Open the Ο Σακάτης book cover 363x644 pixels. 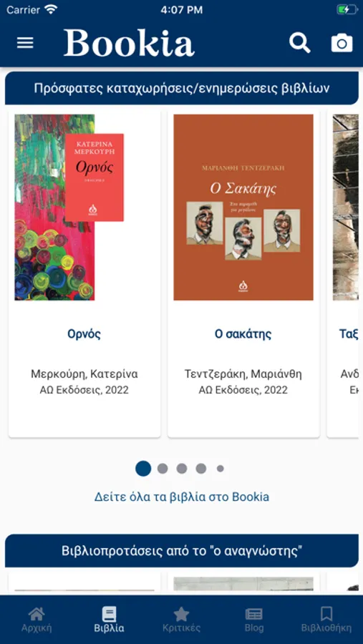(243, 207)
